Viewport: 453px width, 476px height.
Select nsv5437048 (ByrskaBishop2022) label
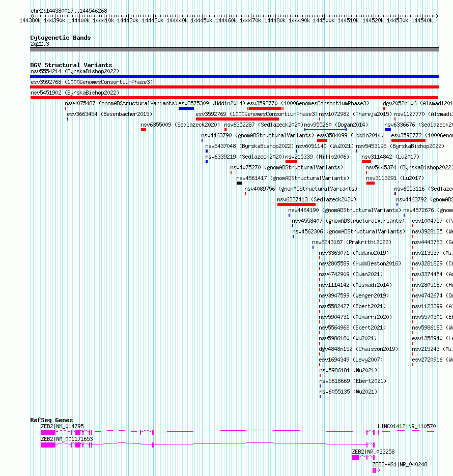coord(249,146)
